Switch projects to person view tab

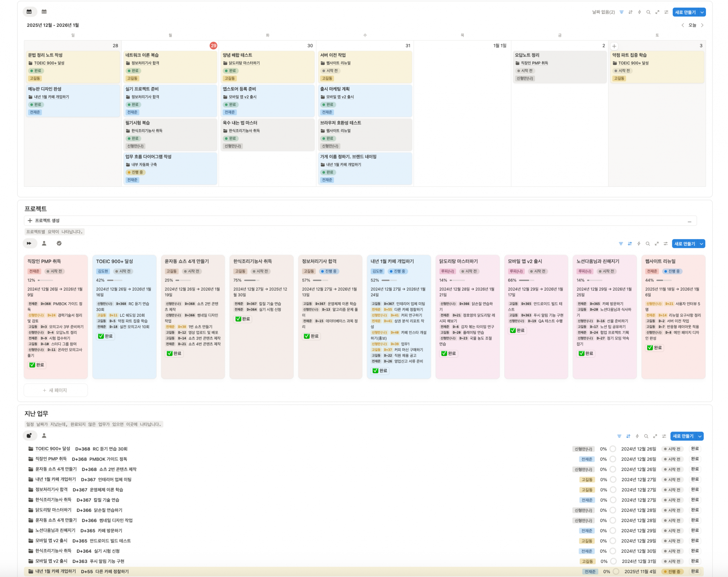(44, 243)
